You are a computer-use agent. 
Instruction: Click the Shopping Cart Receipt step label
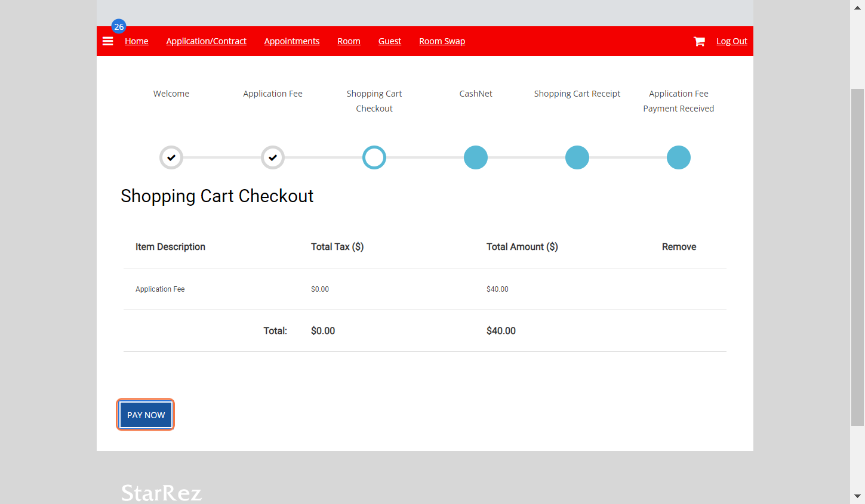577,94
